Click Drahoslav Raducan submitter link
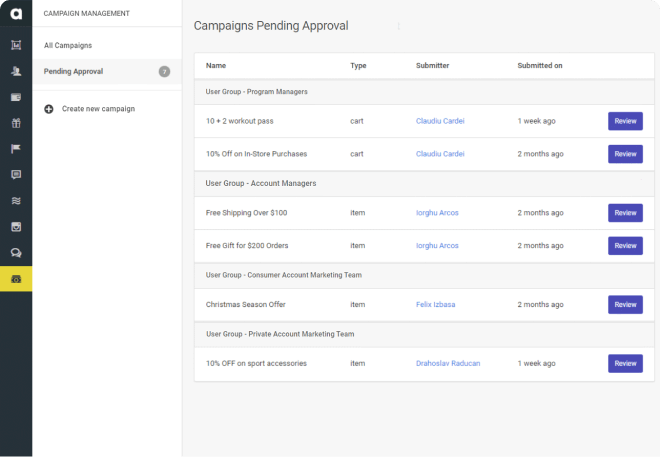 tap(448, 363)
